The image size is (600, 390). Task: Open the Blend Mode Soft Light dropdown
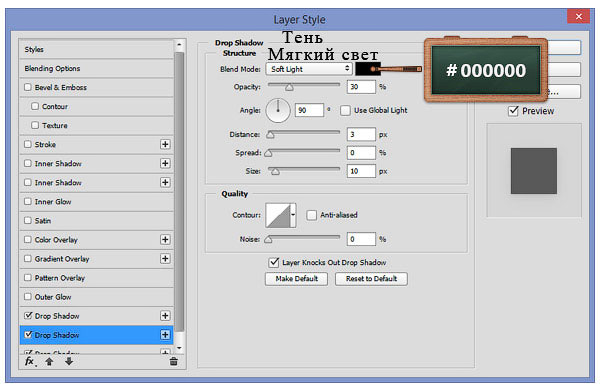[309, 69]
